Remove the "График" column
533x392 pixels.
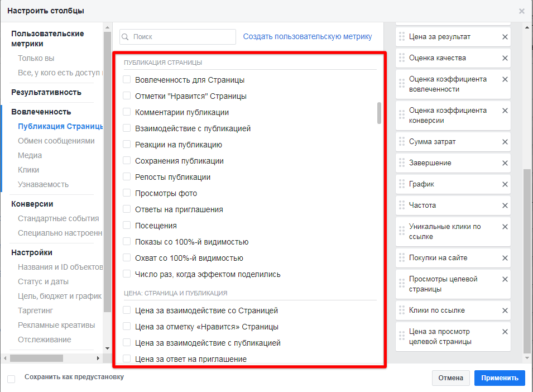[505, 184]
